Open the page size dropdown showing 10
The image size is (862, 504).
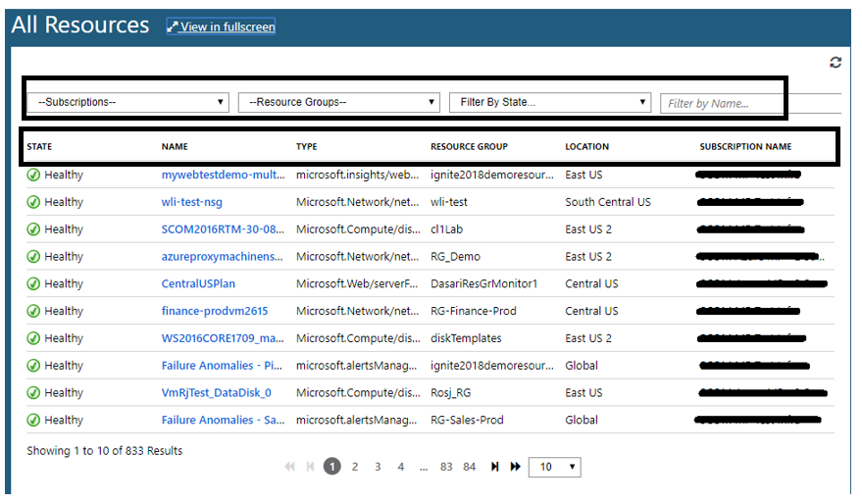[555, 467]
